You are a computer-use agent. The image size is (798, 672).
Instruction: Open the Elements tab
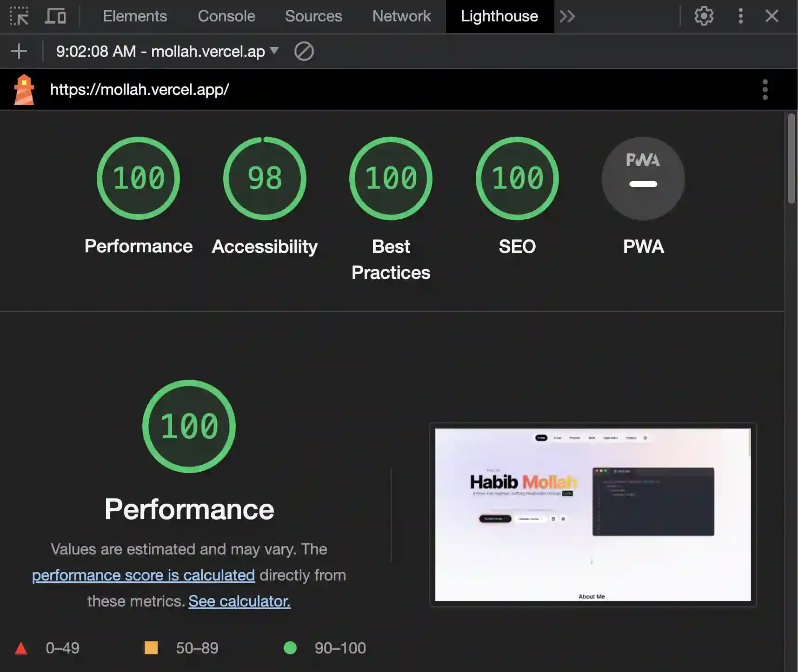coord(135,16)
